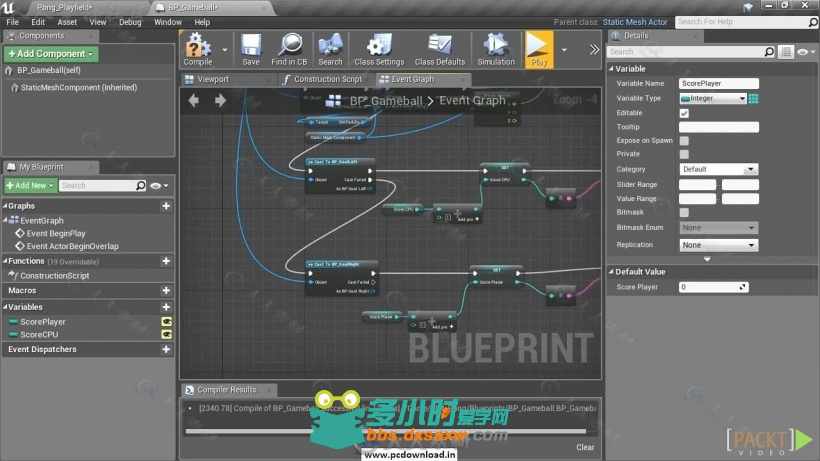Toggle the ScoreCPU variable visibility eye
Viewport: 820px width, 461px height.
(x=166, y=334)
